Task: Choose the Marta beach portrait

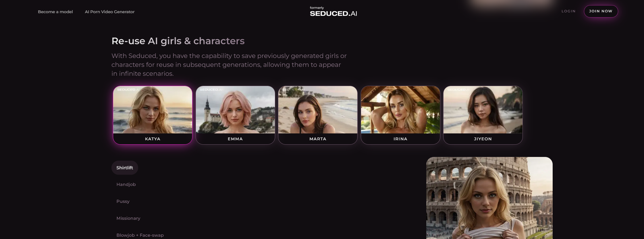Action: point(318,110)
